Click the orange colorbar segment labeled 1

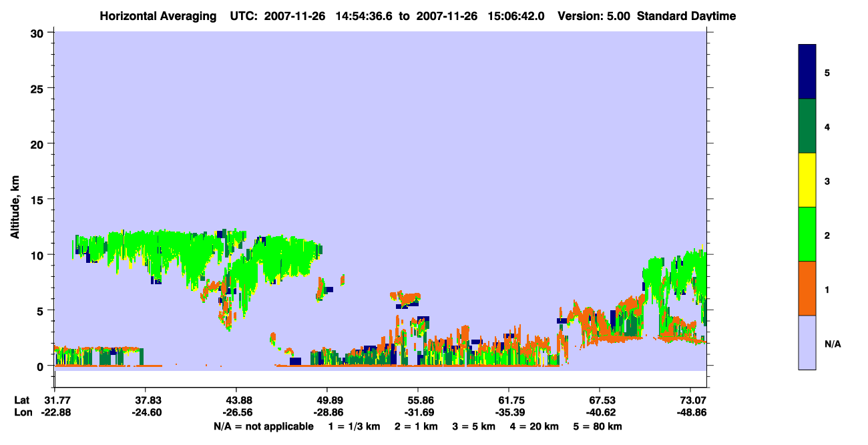click(x=807, y=288)
